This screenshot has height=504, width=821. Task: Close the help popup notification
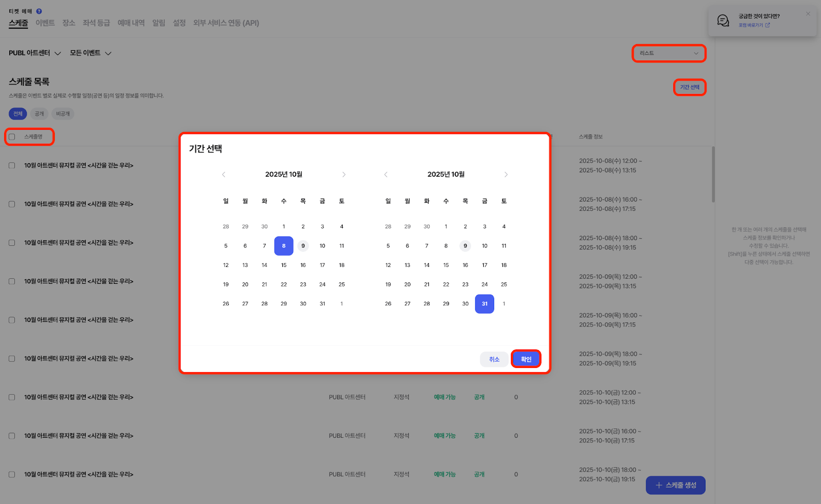point(808,14)
